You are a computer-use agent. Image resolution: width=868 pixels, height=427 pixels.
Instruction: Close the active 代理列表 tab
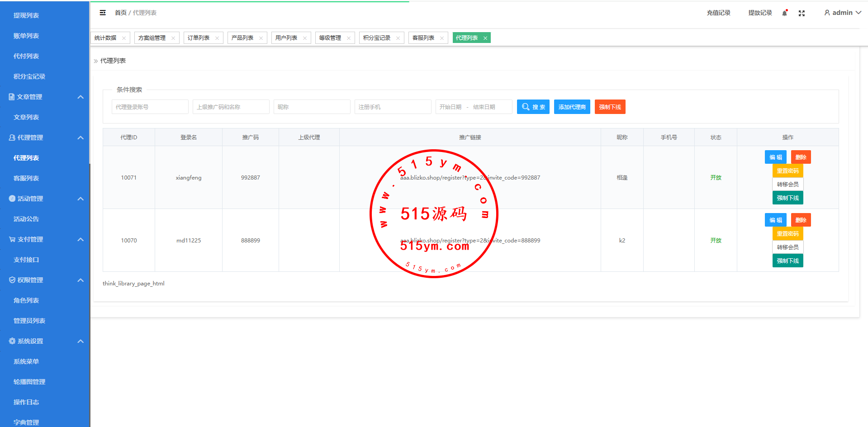tap(485, 38)
